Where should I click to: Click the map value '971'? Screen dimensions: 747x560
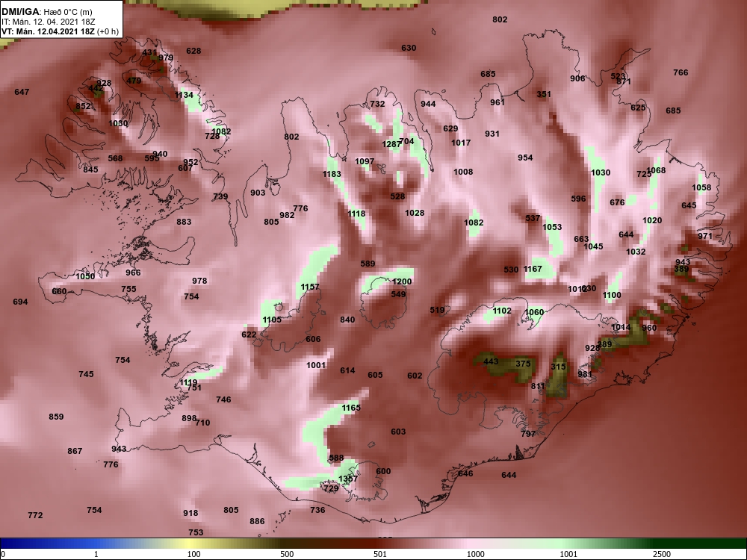click(x=705, y=236)
